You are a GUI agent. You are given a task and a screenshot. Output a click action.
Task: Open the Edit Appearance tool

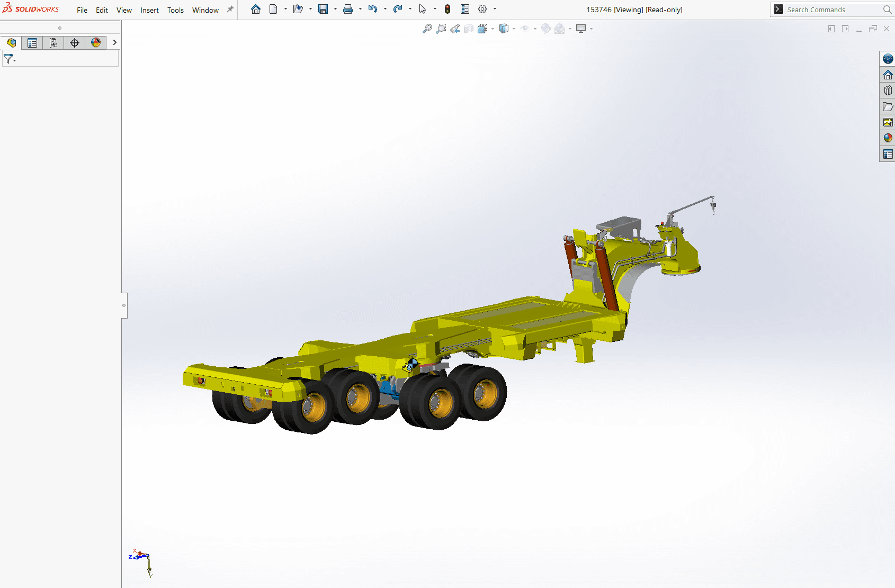point(546,29)
